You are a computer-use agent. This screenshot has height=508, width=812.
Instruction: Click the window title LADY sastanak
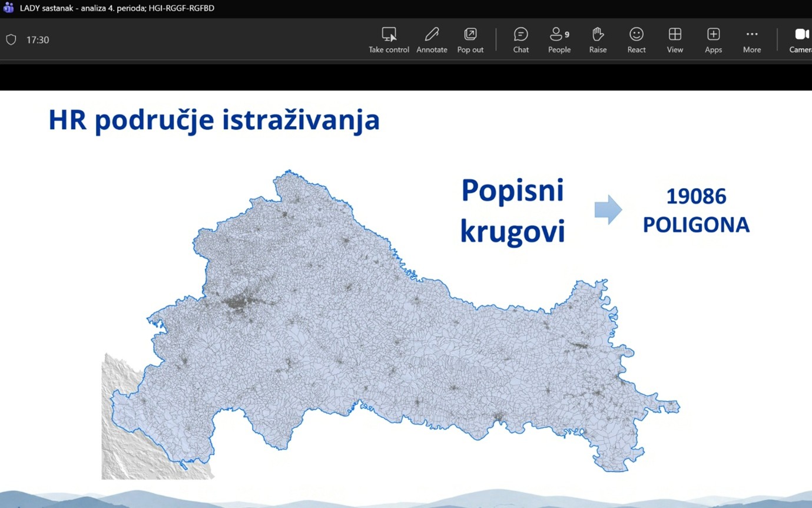coord(117,8)
